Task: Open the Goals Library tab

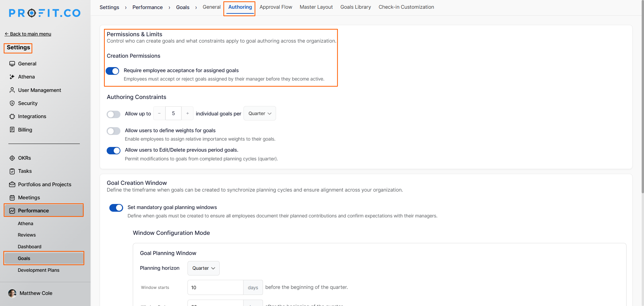Action: coord(356,7)
